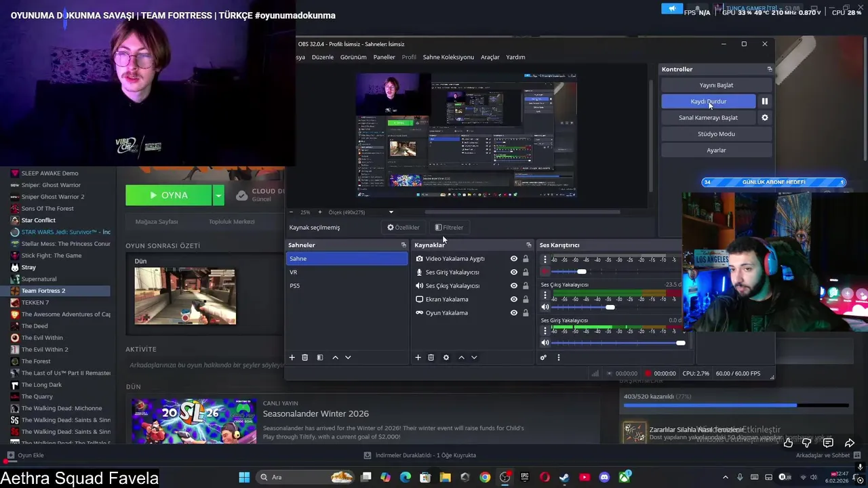Open advanced audio properties gears icon
868x488 pixels.
[543, 357]
